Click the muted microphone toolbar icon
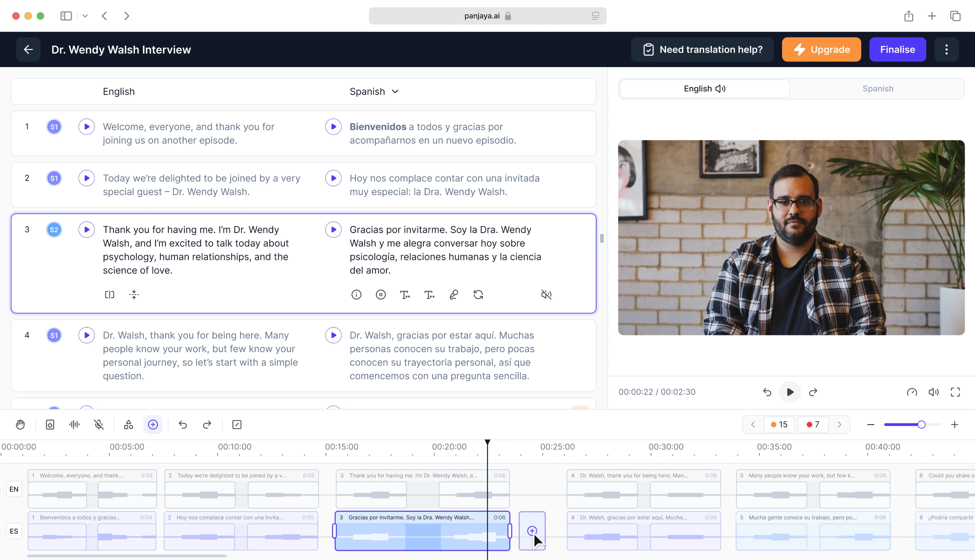 [x=99, y=425]
